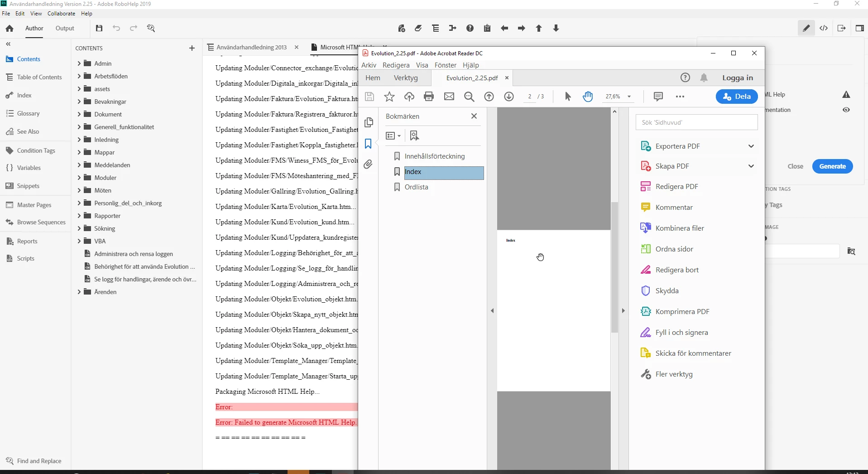868x474 pixels.
Task: Select the hand pan tool in Acrobat
Action: (588, 97)
